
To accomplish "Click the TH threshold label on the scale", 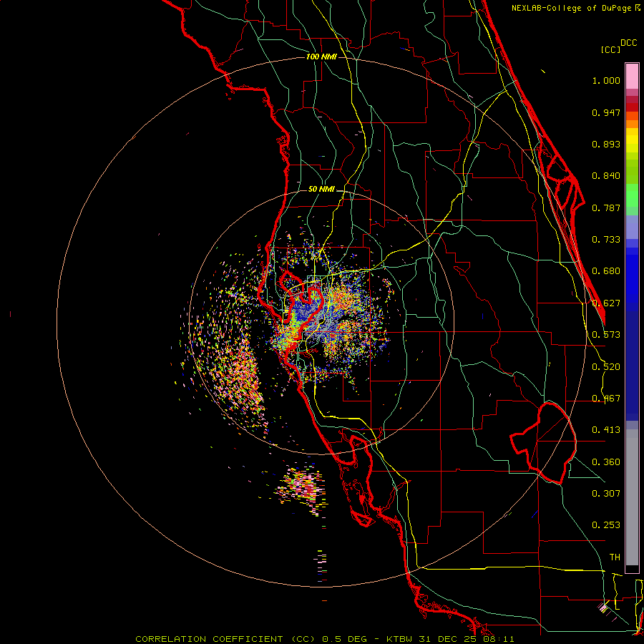I will (615, 557).
